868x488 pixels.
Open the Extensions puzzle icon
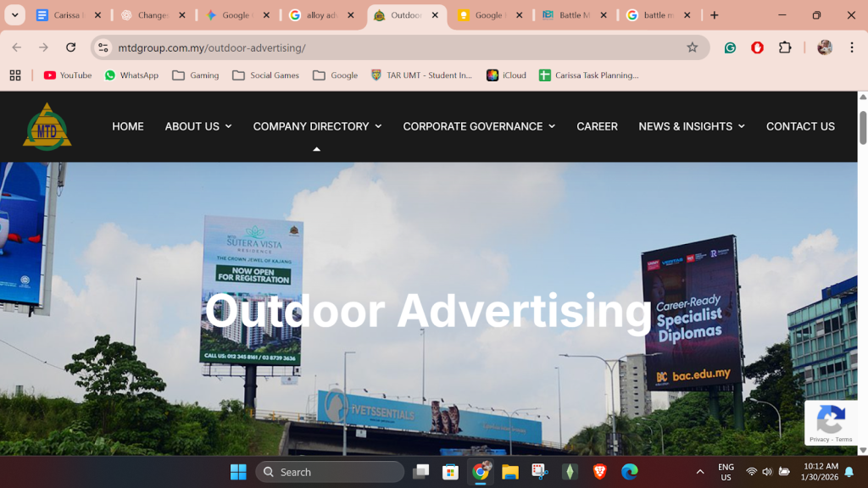(x=785, y=47)
